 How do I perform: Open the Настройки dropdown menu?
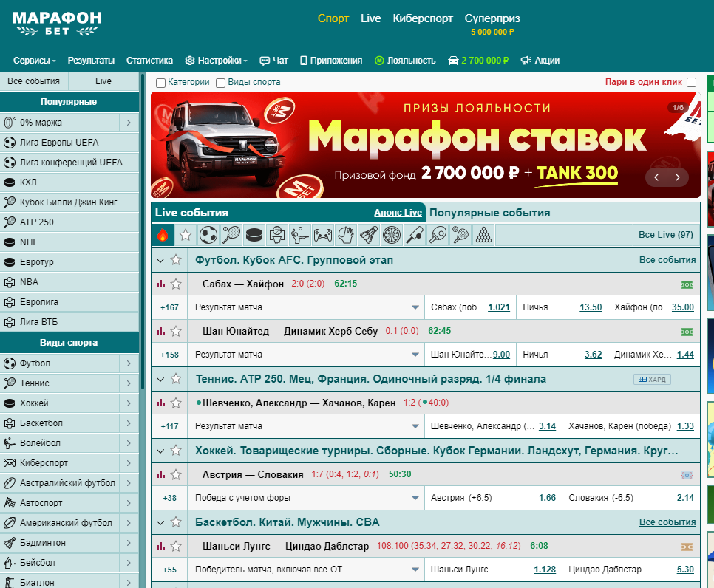point(217,61)
